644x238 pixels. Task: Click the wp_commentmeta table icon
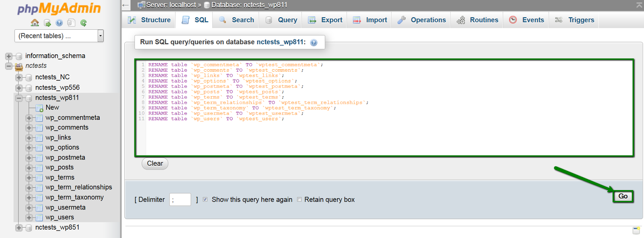point(39,118)
